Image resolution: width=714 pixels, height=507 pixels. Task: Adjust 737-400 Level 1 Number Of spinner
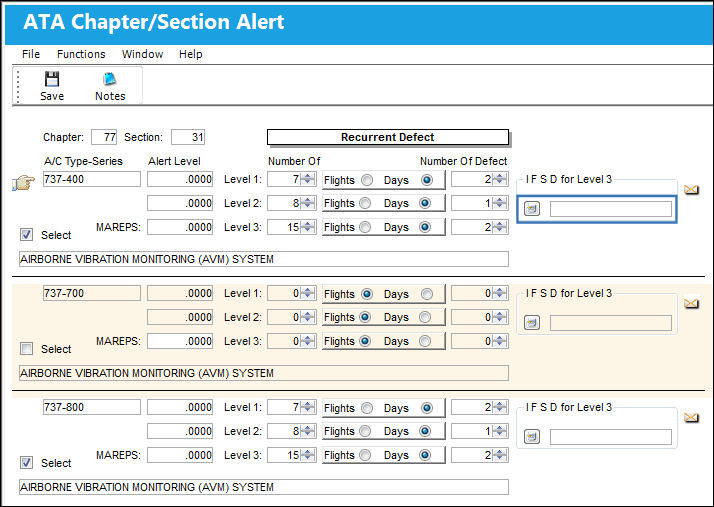coord(308,179)
